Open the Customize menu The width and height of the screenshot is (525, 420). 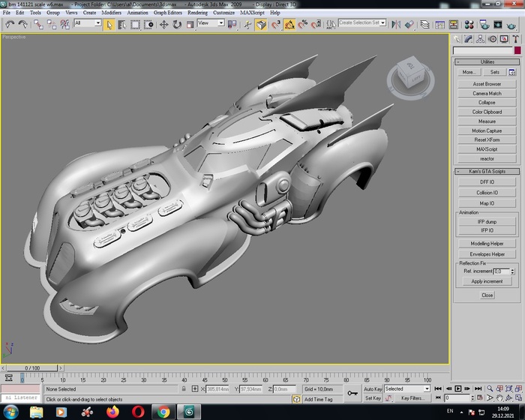(x=223, y=13)
